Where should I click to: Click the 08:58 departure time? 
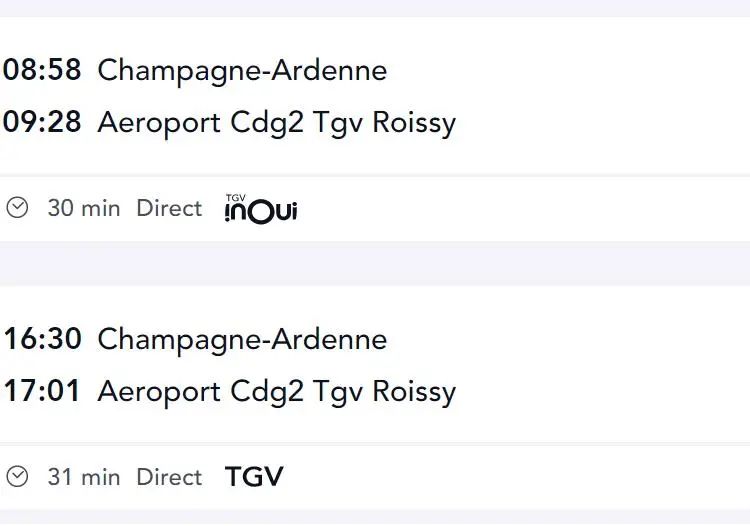click(x=42, y=70)
